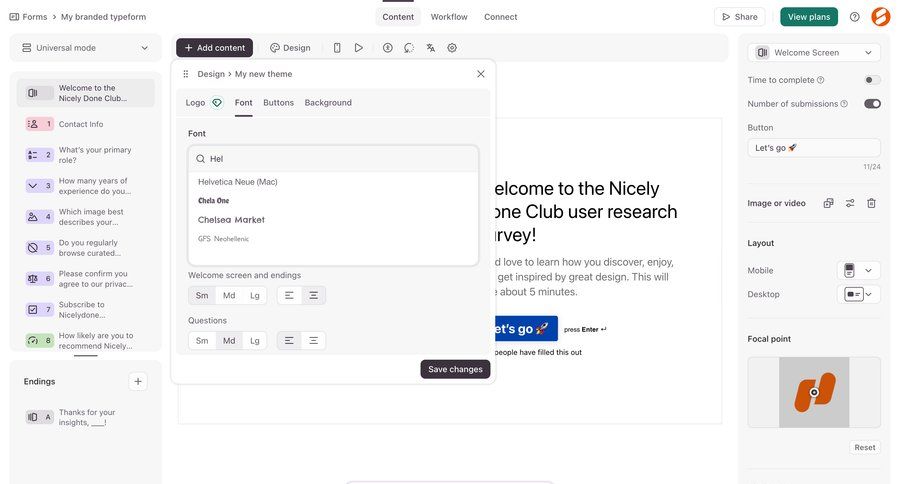
Task: Select Lg size for questions
Action: pos(255,341)
